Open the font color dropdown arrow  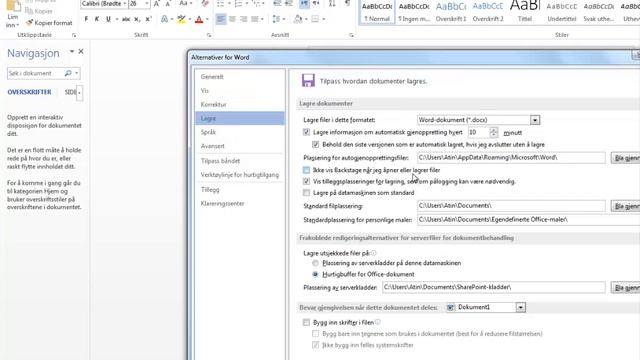coord(207,19)
